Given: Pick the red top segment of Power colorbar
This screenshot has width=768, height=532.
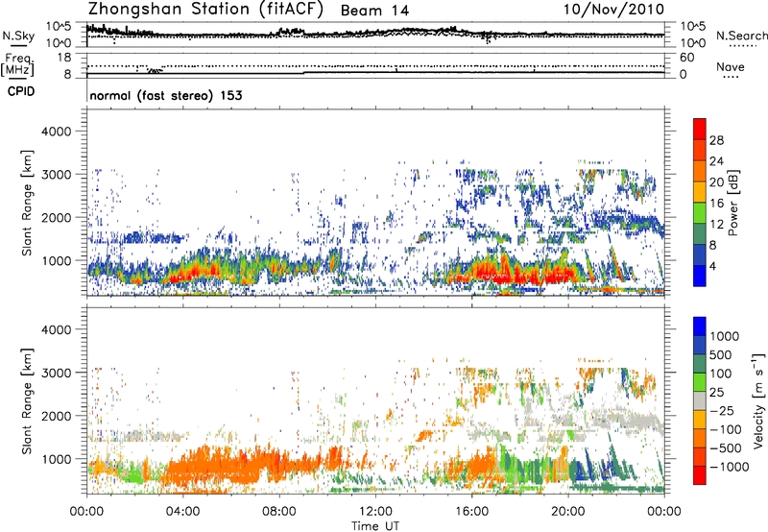Looking at the screenshot, I should coord(700,129).
